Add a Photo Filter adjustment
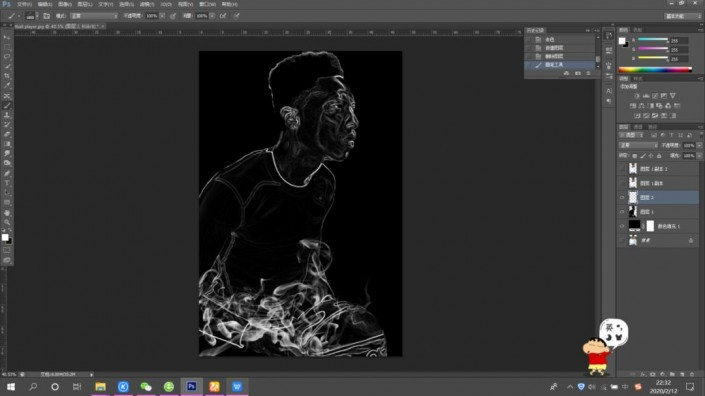 click(659, 106)
